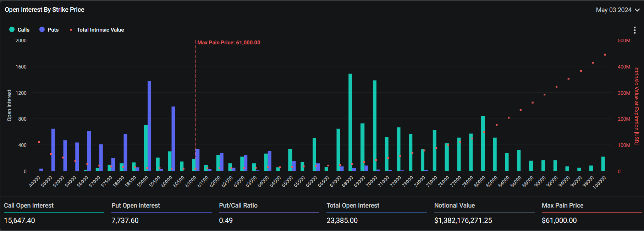Click the Max Pain Price 61,000.00 label
The height and width of the screenshot is (231, 644).
229,43
